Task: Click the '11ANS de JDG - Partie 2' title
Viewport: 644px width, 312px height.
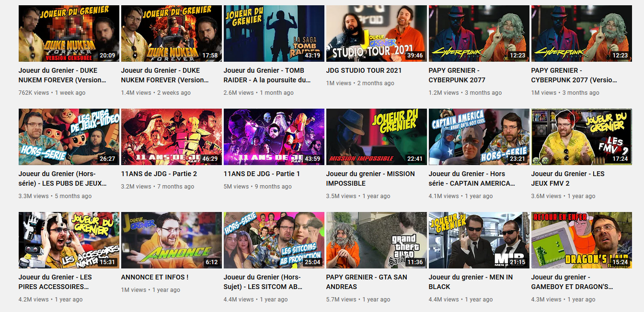Action: pos(159,174)
